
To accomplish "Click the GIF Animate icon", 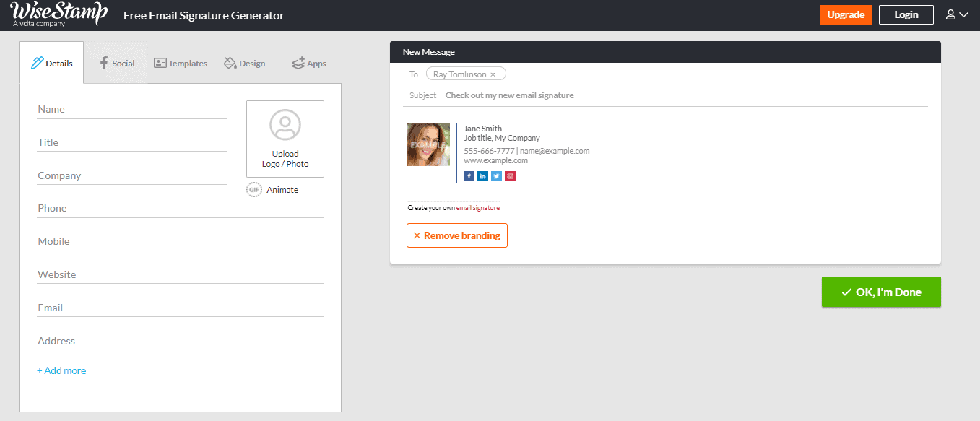I will click(x=253, y=190).
